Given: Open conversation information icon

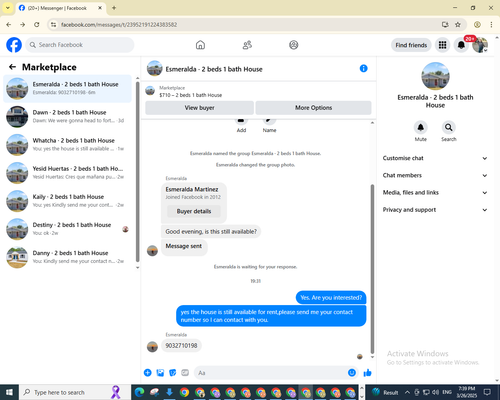Looking at the screenshot, I should pyautogui.click(x=363, y=68).
